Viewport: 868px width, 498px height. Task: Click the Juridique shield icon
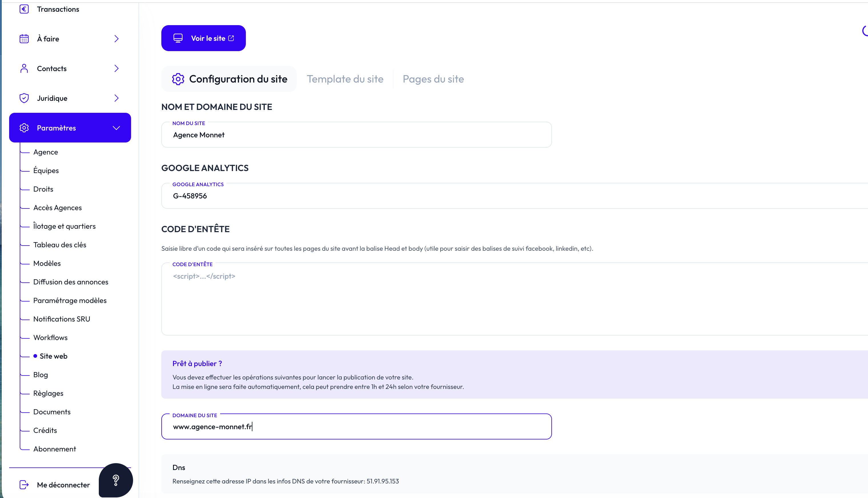point(24,98)
